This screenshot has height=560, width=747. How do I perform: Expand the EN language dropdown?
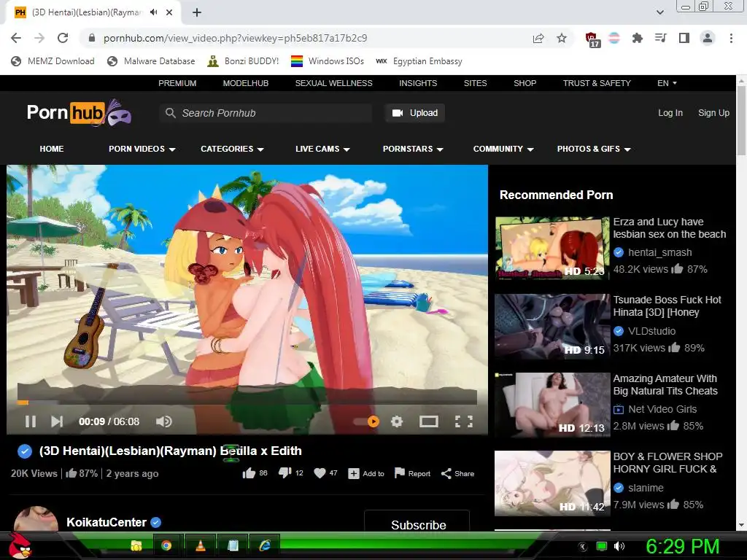pyautogui.click(x=667, y=83)
